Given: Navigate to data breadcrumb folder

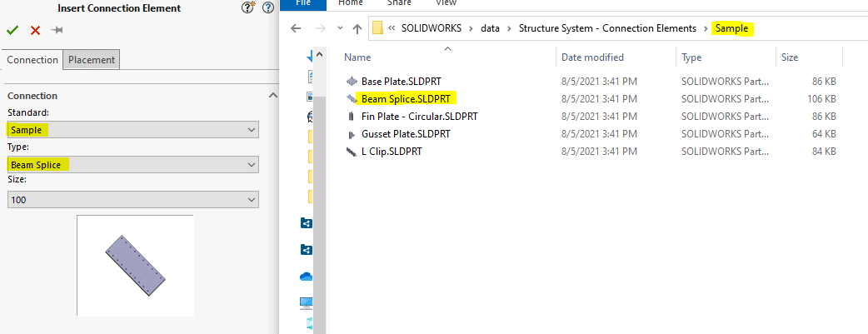Looking at the screenshot, I should click(490, 28).
